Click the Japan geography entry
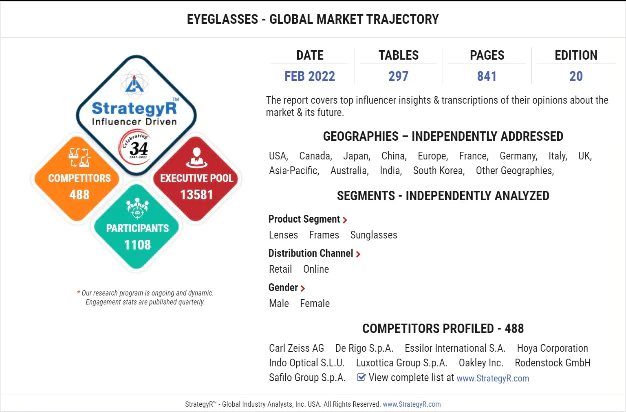Image resolution: width=626 pixels, height=412 pixels. tap(357, 156)
